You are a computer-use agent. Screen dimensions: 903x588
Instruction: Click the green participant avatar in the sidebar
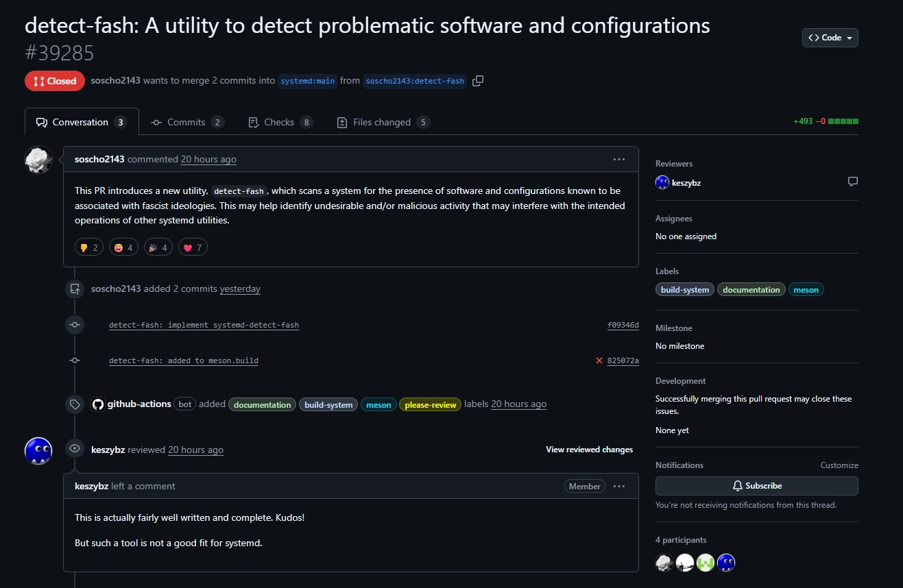tap(706, 563)
